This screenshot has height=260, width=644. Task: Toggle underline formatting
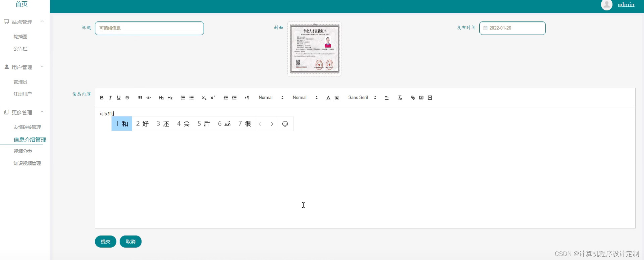pyautogui.click(x=118, y=98)
